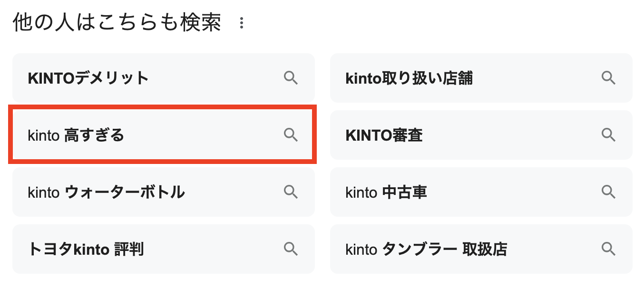The image size is (644, 288).
Task: Click the search icon for kinto ウォーターボトル
Action: [291, 192]
